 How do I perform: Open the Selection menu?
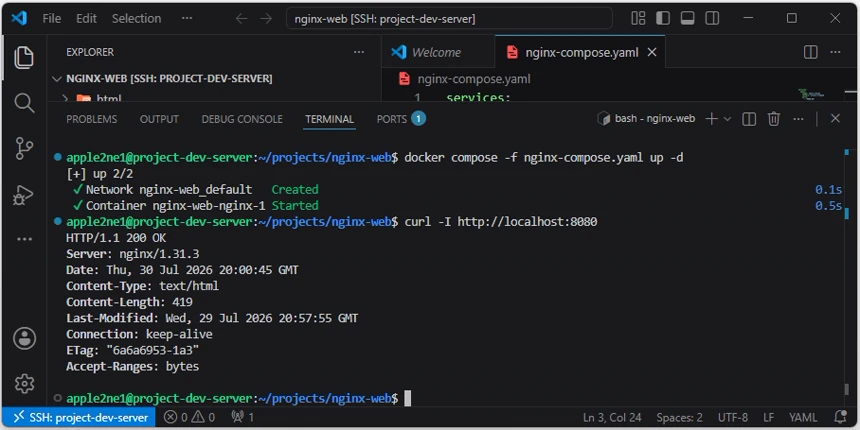tap(137, 18)
